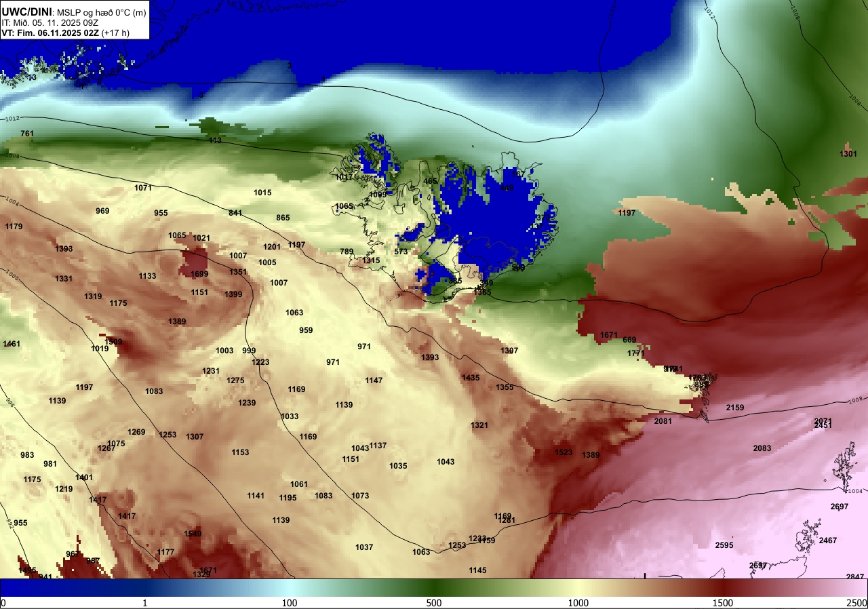868x609 pixels.
Task: Click the 2467 height value
Action: coord(828,541)
